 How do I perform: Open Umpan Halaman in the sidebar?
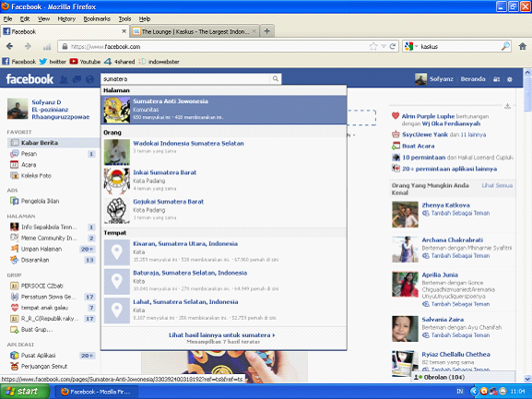click(x=41, y=249)
